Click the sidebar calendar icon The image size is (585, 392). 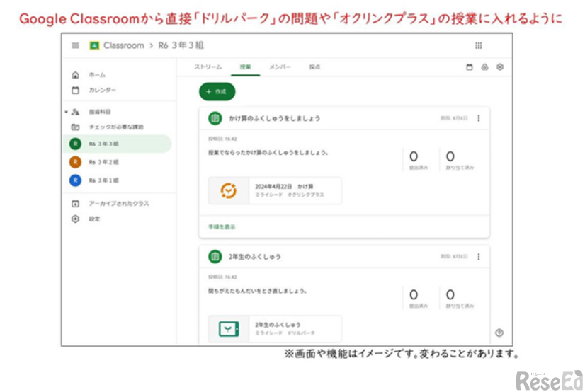coord(75,90)
